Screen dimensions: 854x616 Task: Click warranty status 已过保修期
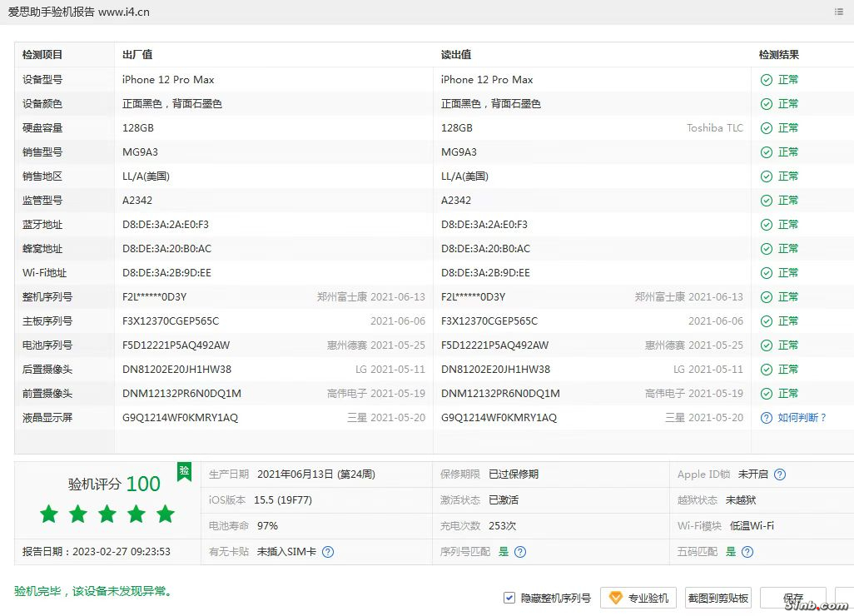pyautogui.click(x=514, y=474)
